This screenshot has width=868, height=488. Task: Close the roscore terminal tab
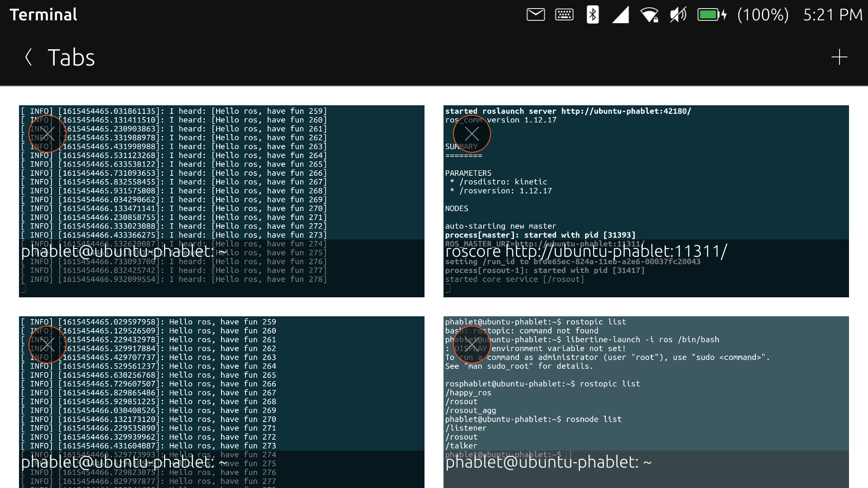pyautogui.click(x=472, y=134)
